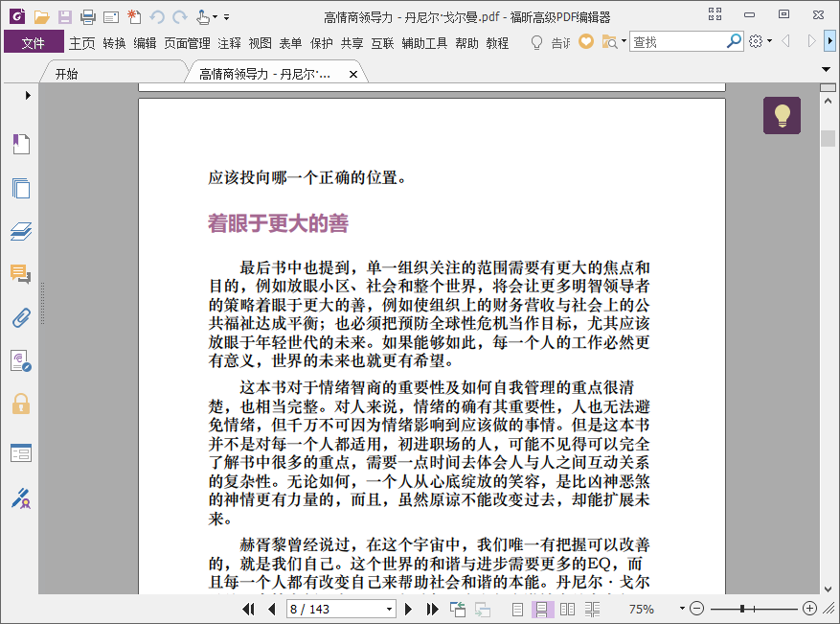Adjust the zoom slider handle

(x=742, y=609)
